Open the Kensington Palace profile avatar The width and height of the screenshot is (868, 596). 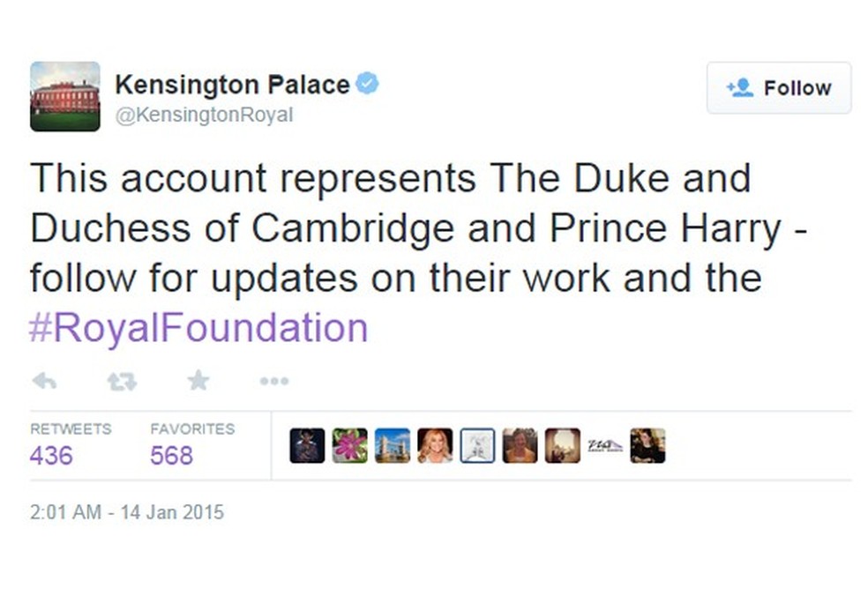[x=66, y=95]
